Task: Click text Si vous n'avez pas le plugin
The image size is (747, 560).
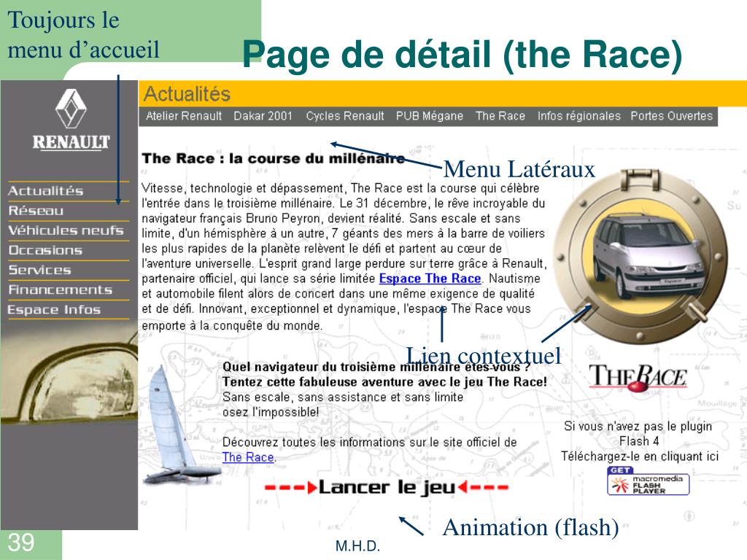Action: point(638,426)
